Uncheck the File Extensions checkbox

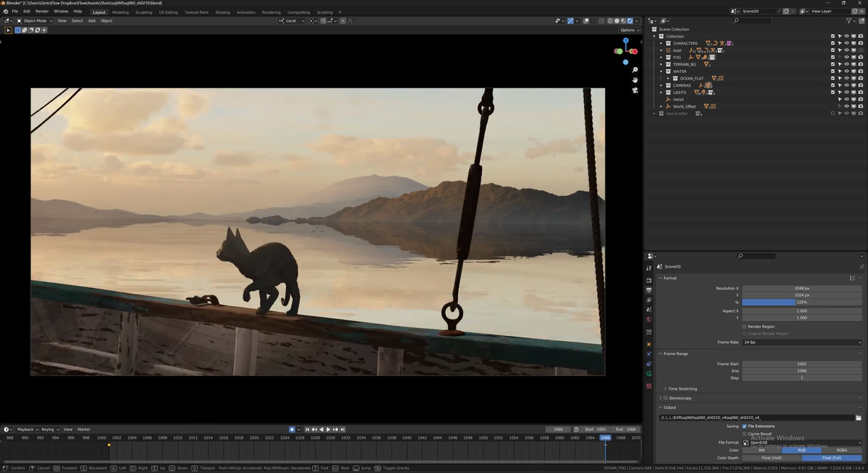pyautogui.click(x=744, y=426)
